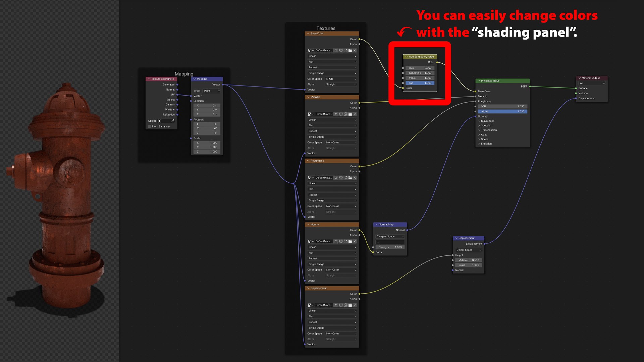Viewport: 644px width, 362px height.
Task: Unlink image with X on Normal texture node
Action: point(355,242)
